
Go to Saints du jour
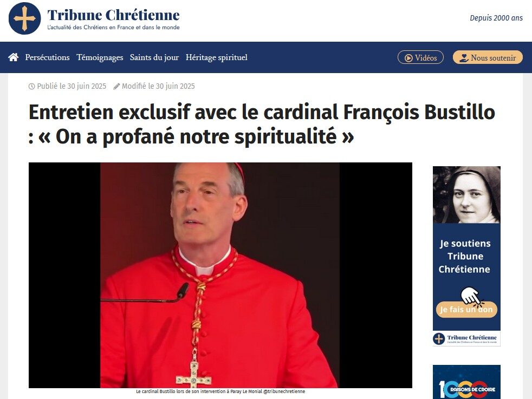click(x=154, y=57)
